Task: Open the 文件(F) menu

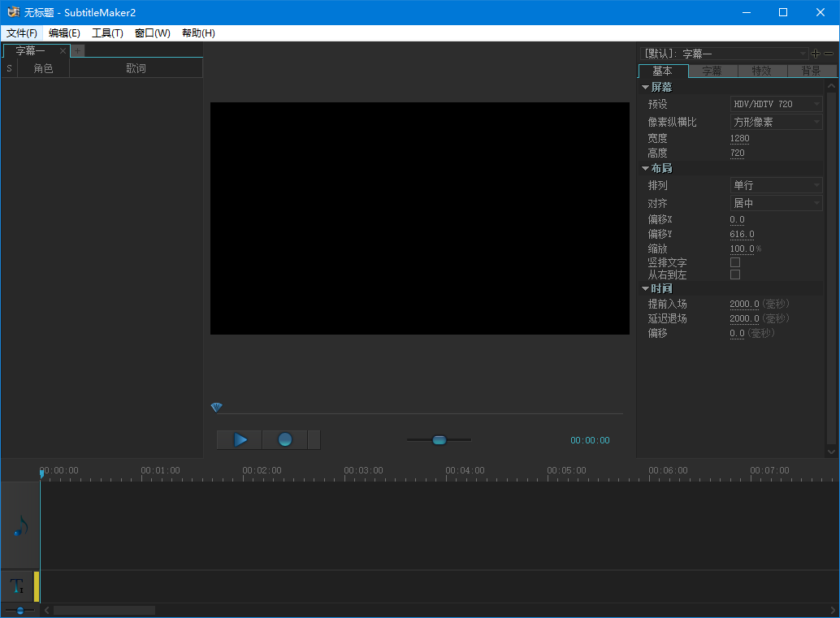Action: [x=22, y=33]
